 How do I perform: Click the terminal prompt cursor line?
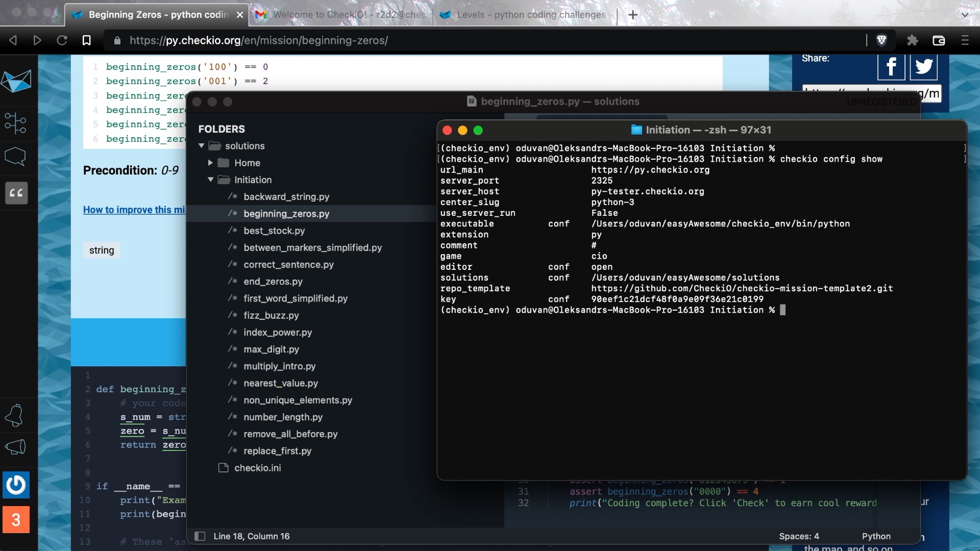click(x=612, y=310)
